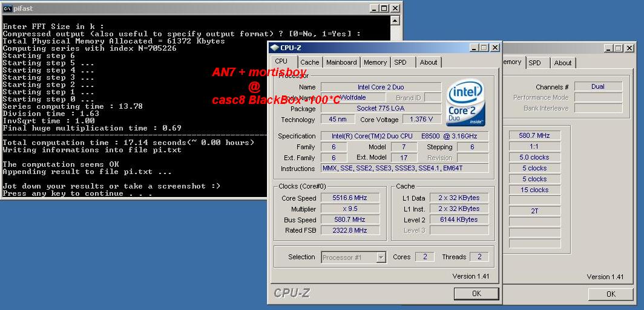
Task: Click the L1 Data value '2 x 32 KBytes'
Action: click(x=459, y=198)
